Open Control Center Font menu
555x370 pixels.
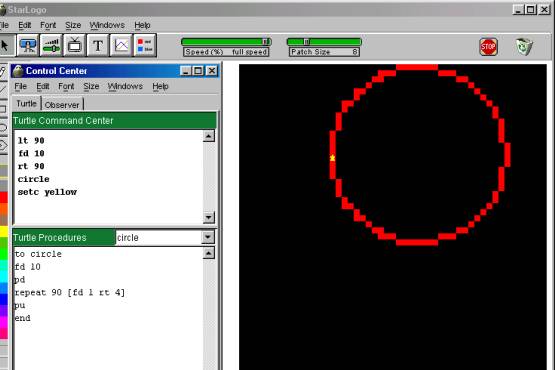pyautogui.click(x=66, y=86)
